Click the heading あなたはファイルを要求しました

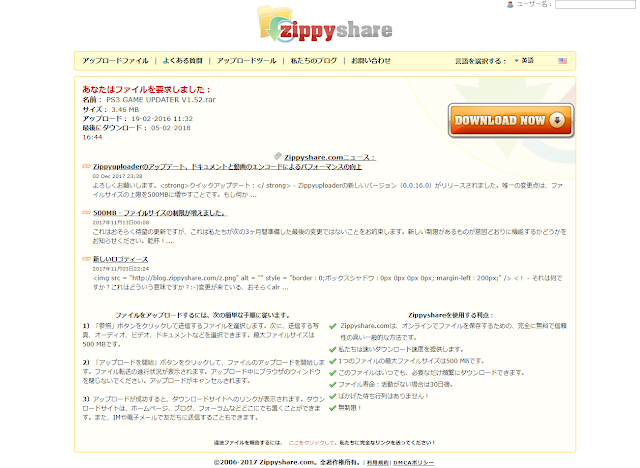click(x=147, y=89)
